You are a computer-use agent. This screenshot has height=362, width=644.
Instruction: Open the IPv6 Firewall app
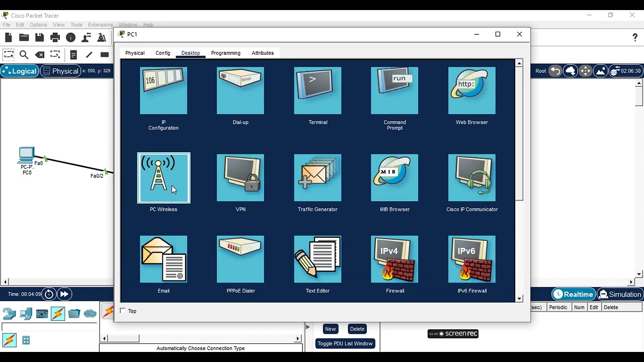click(472, 259)
